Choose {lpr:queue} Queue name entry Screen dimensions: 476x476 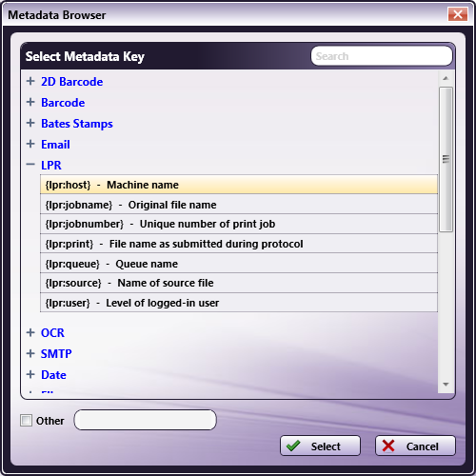click(x=239, y=264)
